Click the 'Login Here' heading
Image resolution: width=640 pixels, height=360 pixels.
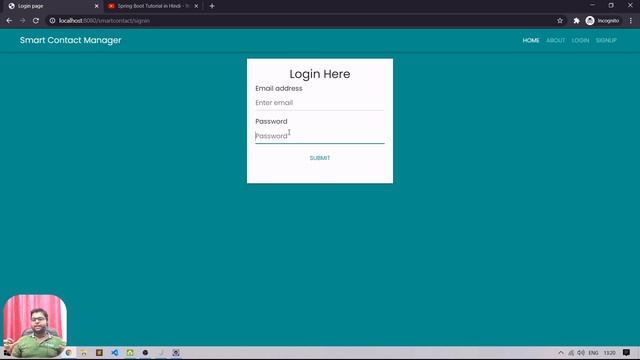320,74
